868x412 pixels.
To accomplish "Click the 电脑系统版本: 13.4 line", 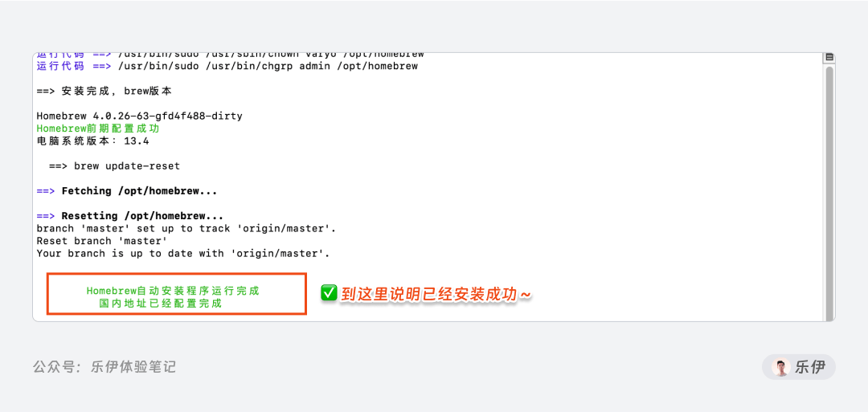I will point(92,141).
